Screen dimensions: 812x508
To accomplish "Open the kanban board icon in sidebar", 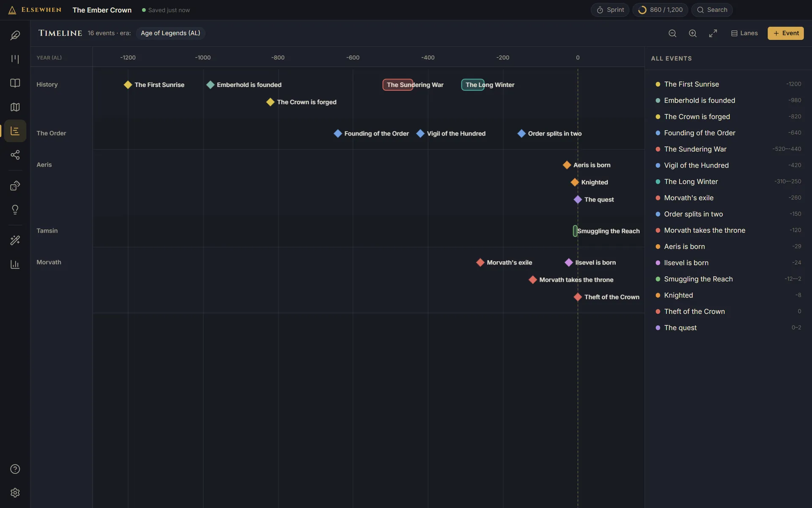I will click(x=15, y=59).
